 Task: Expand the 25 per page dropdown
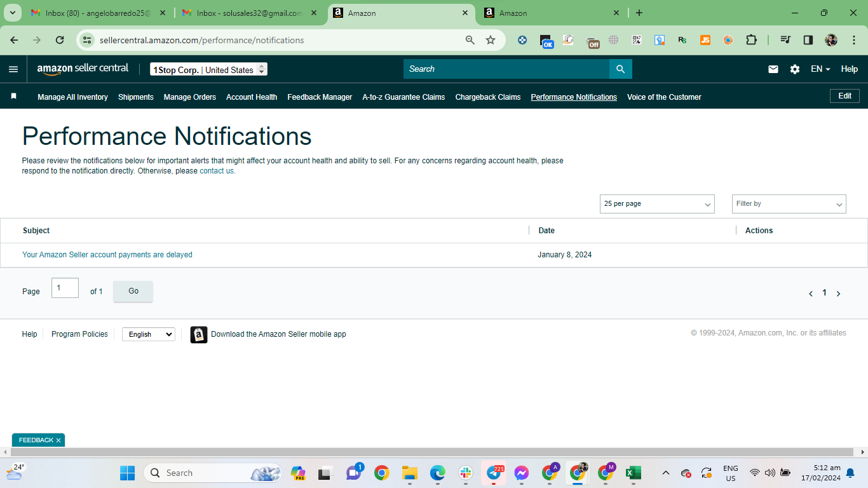pos(657,204)
